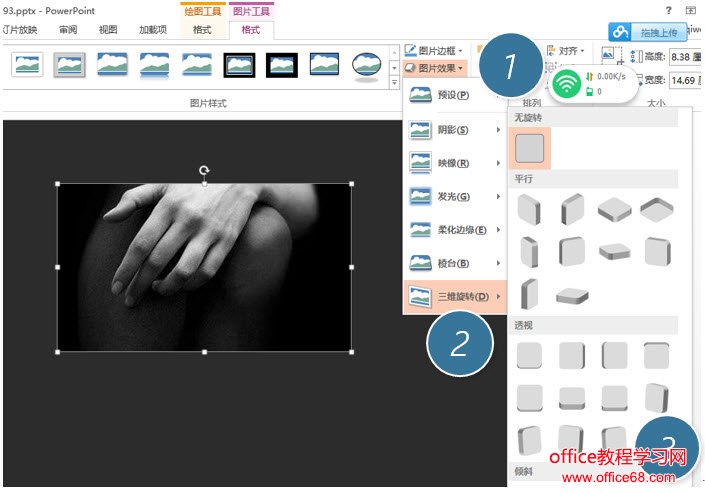Open the 对齐 align dropdown
705x494 pixels.
point(566,51)
